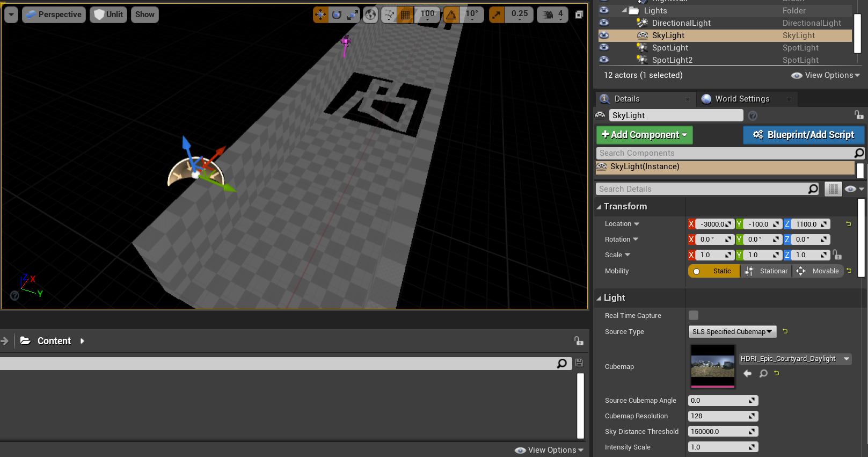The image size is (868, 457).
Task: Open rotation snap 10° dropdown
Action: pos(472,14)
